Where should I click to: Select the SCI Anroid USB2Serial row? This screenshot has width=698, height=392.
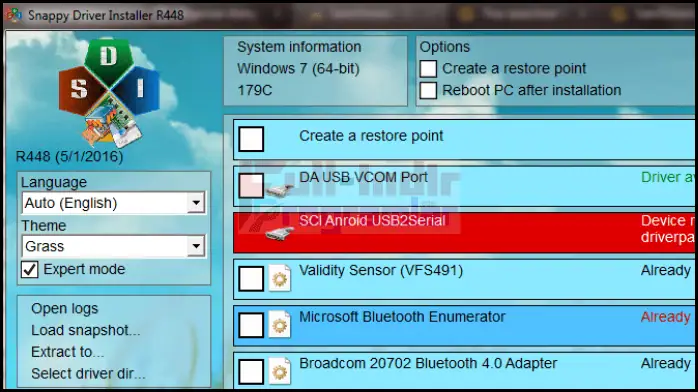point(463,233)
